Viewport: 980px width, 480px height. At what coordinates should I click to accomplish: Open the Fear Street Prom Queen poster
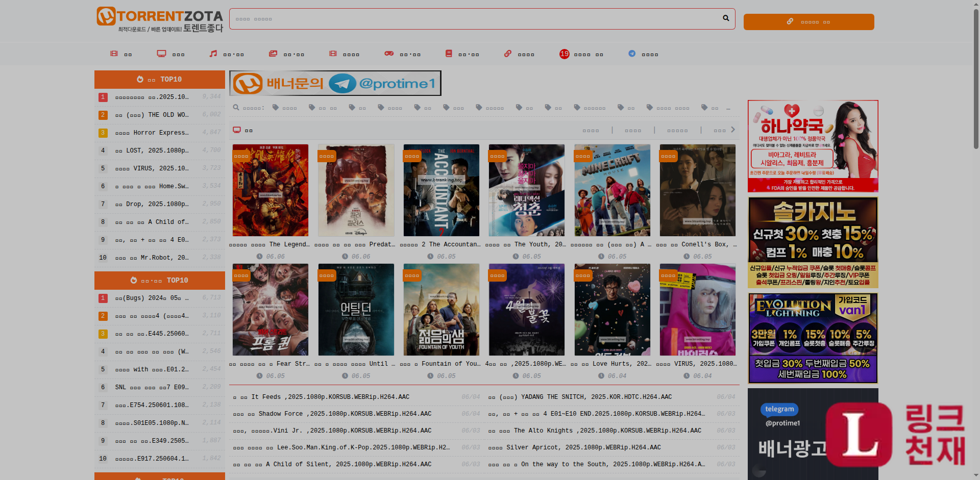271,310
